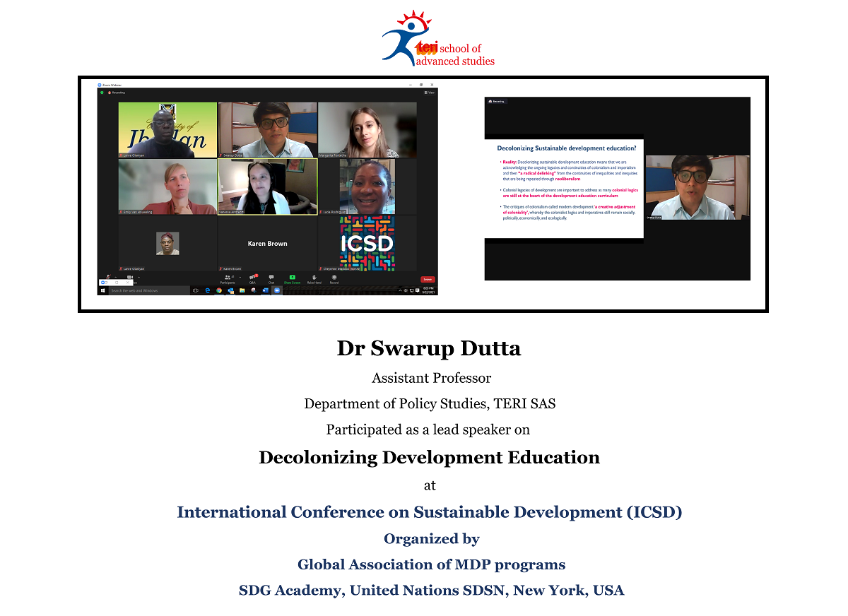
Task: Click Recording badge in the right screenshot
Action: (497, 102)
